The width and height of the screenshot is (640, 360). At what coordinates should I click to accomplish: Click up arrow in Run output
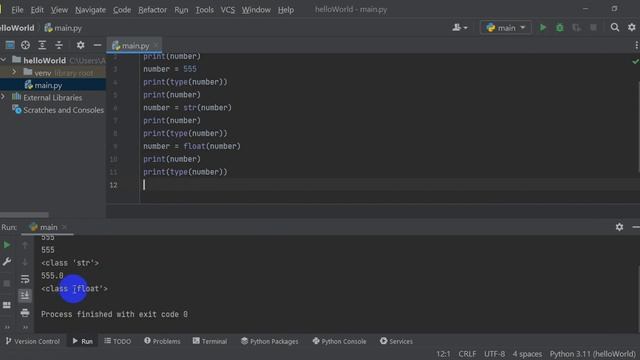(x=25, y=245)
